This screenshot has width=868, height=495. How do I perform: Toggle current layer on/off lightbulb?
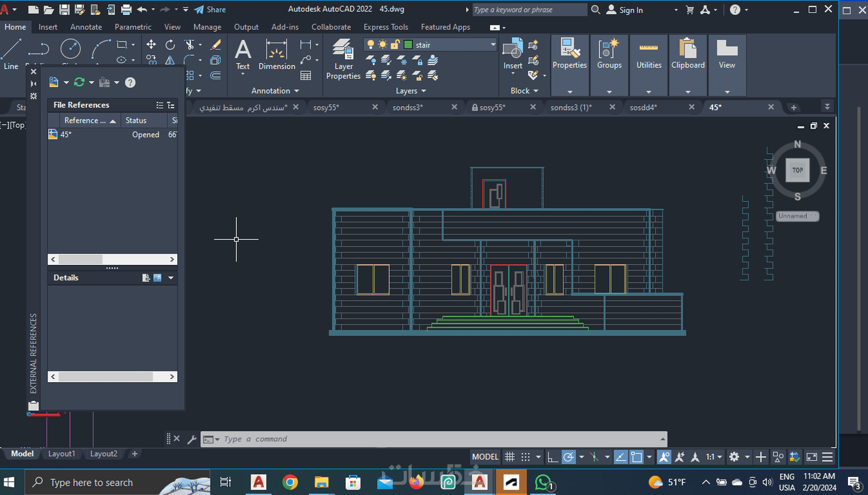pos(371,44)
